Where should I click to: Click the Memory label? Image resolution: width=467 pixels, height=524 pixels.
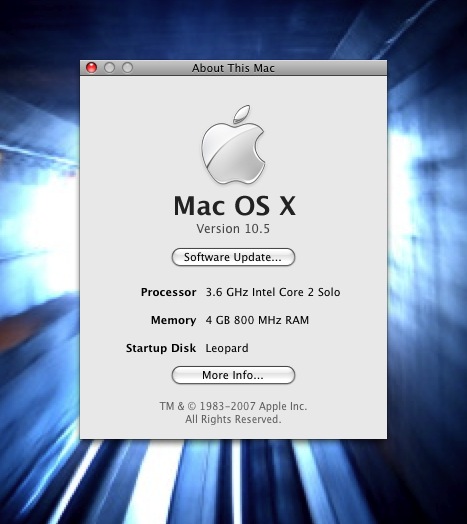point(173,320)
